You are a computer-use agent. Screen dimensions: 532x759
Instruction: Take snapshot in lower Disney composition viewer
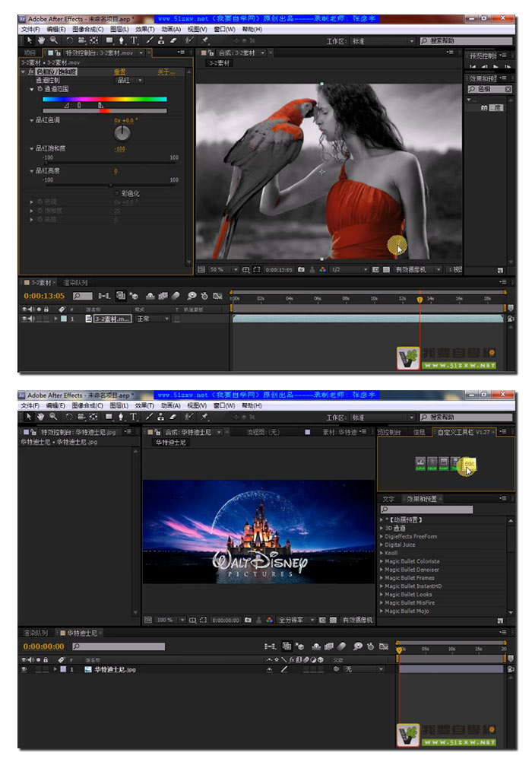248,620
